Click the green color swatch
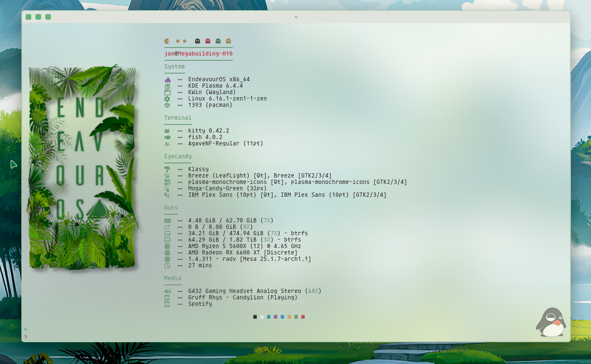Screen dimensions: 591x364 coord(296,317)
